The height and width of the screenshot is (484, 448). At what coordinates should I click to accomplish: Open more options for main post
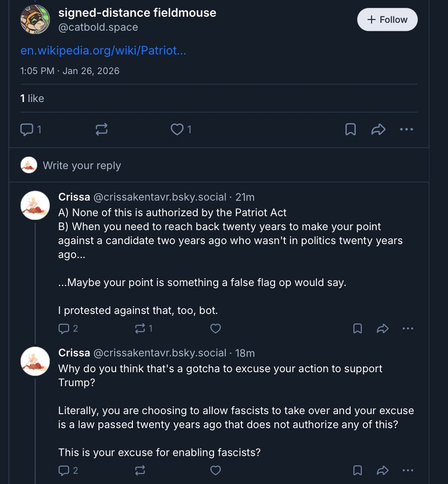pos(407,129)
